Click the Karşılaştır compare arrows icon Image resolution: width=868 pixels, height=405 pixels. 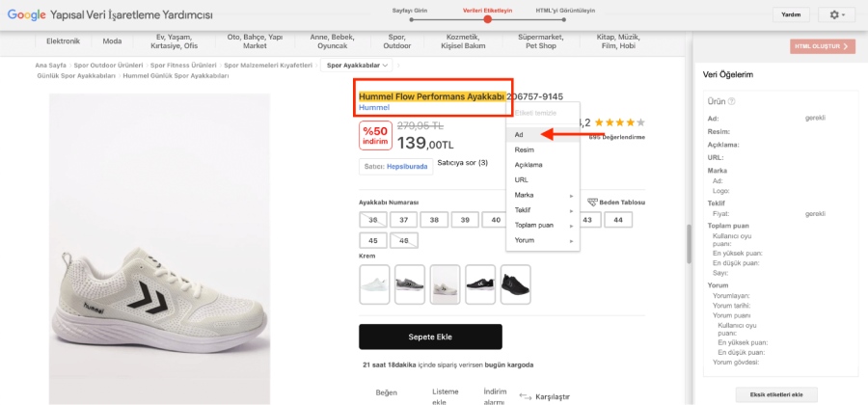click(526, 395)
